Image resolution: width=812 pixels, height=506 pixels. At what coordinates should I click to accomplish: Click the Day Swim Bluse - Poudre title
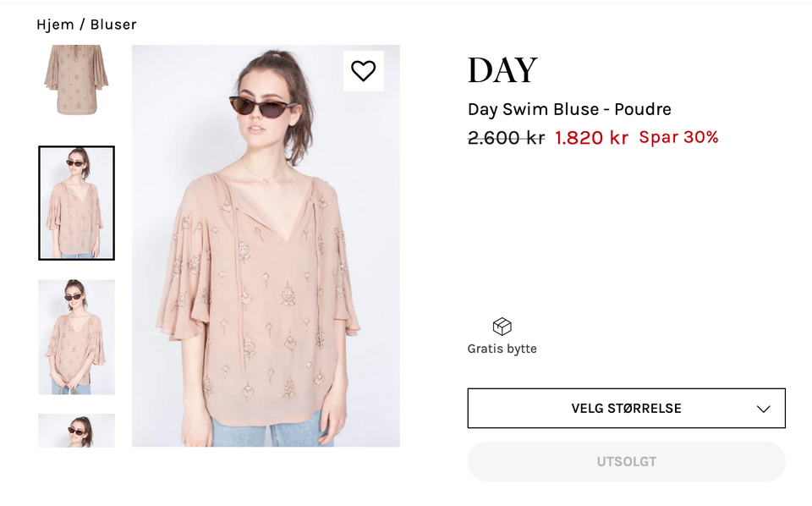coord(569,109)
